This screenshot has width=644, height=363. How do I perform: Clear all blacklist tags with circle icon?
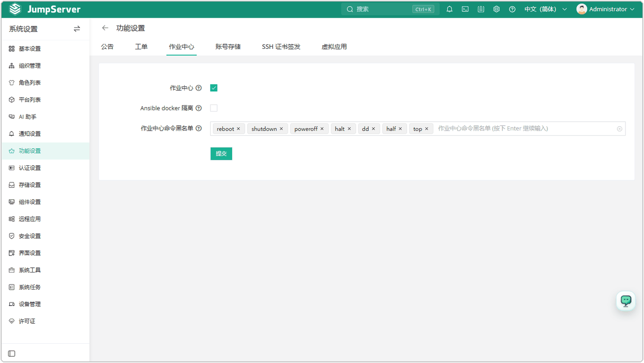(x=620, y=129)
